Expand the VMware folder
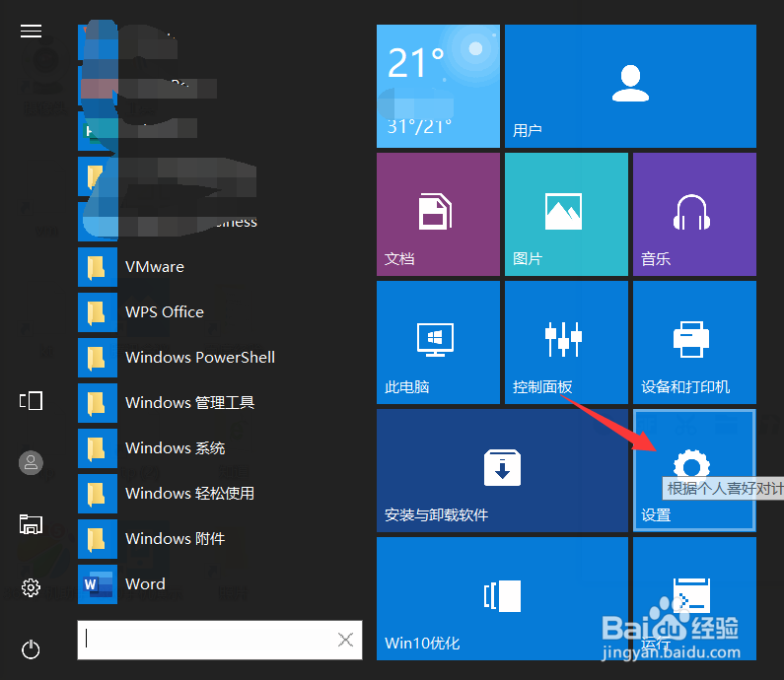 220,267
